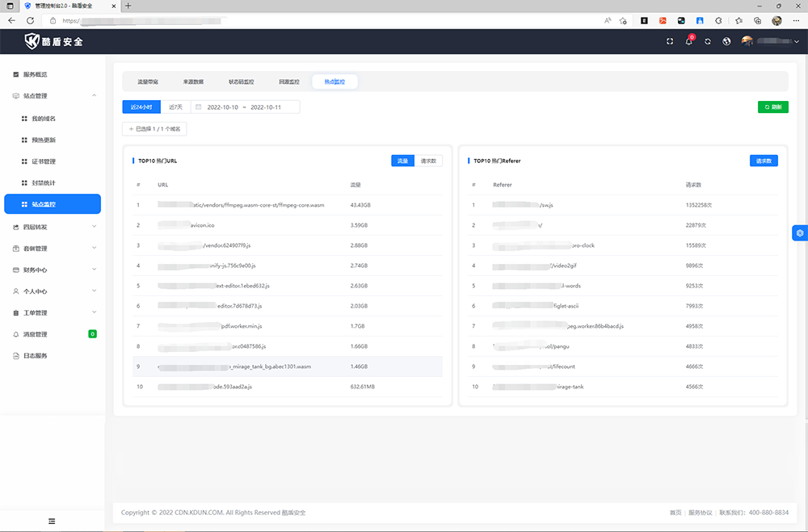
Task: Click calendar icon in the date range
Action: pyautogui.click(x=199, y=107)
